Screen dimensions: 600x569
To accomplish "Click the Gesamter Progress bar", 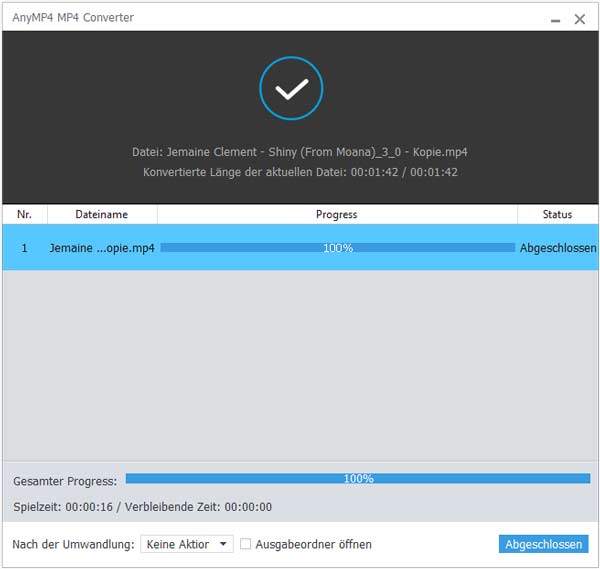I will click(x=358, y=478).
